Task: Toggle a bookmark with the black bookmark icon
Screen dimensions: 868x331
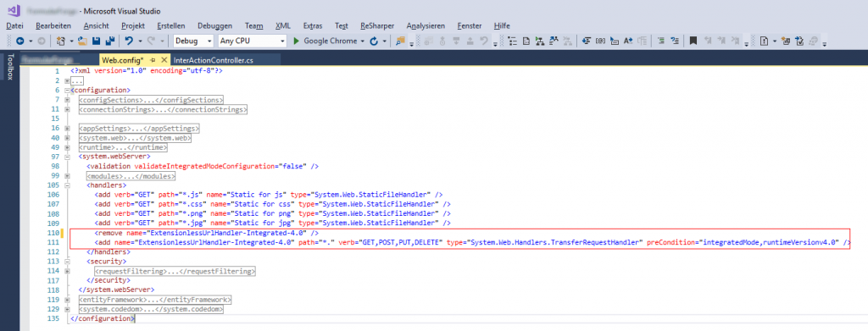Action: click(693, 41)
